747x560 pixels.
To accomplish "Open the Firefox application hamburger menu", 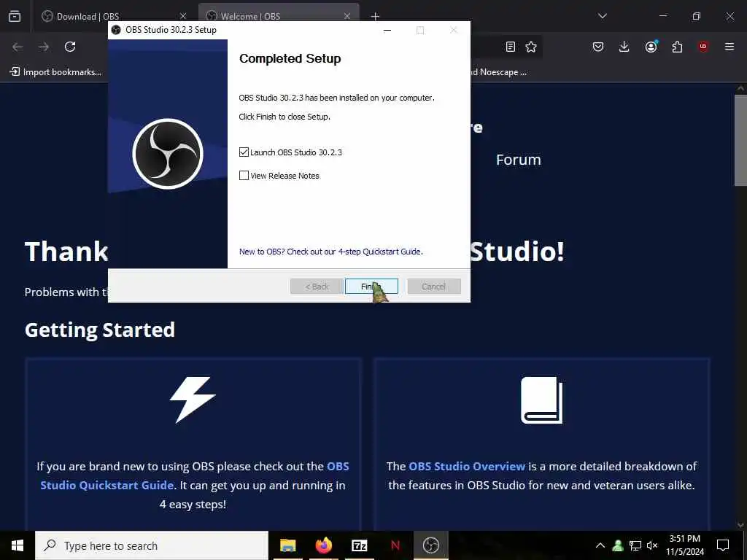I will pos(729,47).
